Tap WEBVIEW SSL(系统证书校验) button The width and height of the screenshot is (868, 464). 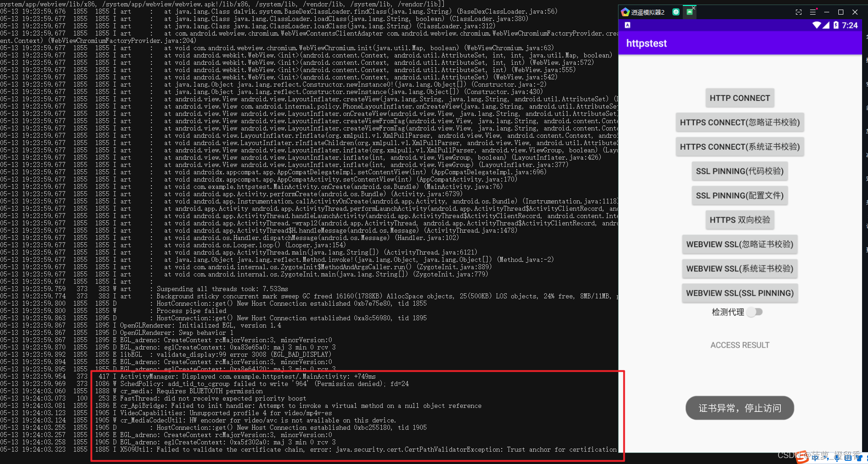pos(740,269)
